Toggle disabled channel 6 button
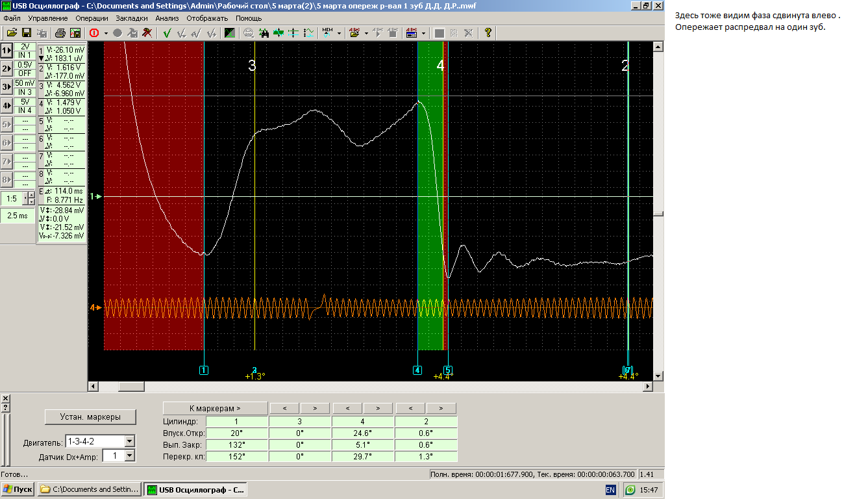This screenshot has height=499, width=868. 6,142
